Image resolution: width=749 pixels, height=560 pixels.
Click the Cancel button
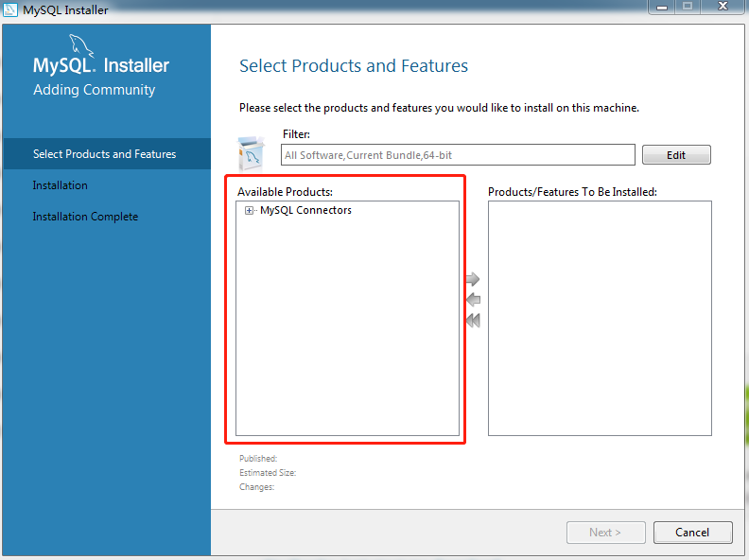692,533
